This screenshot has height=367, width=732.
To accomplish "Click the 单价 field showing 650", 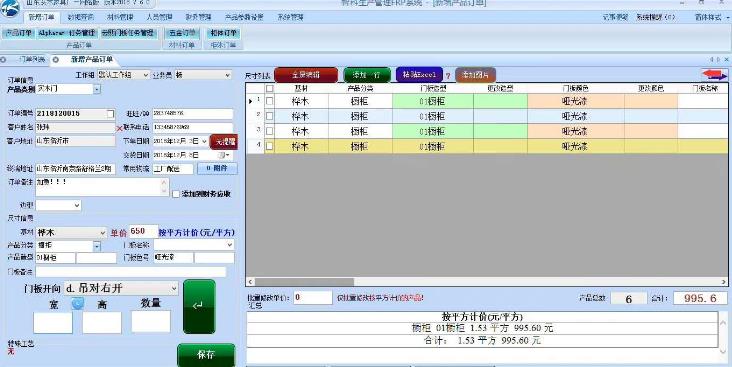I will coord(143,232).
